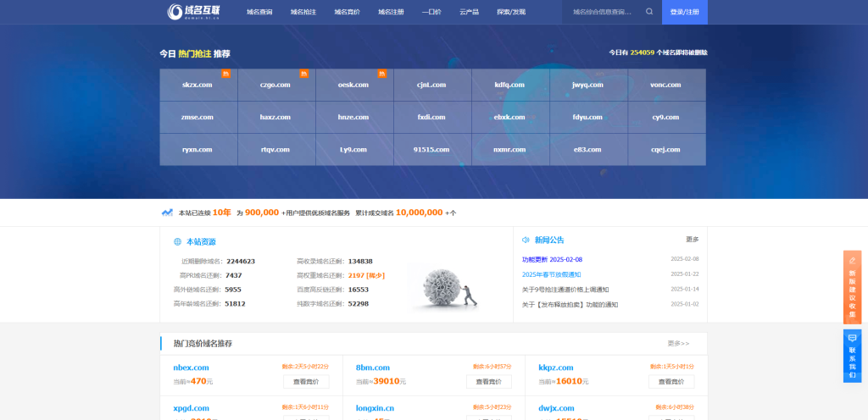Select the vonc.com domain cell
The image size is (868, 420).
pyautogui.click(x=667, y=86)
